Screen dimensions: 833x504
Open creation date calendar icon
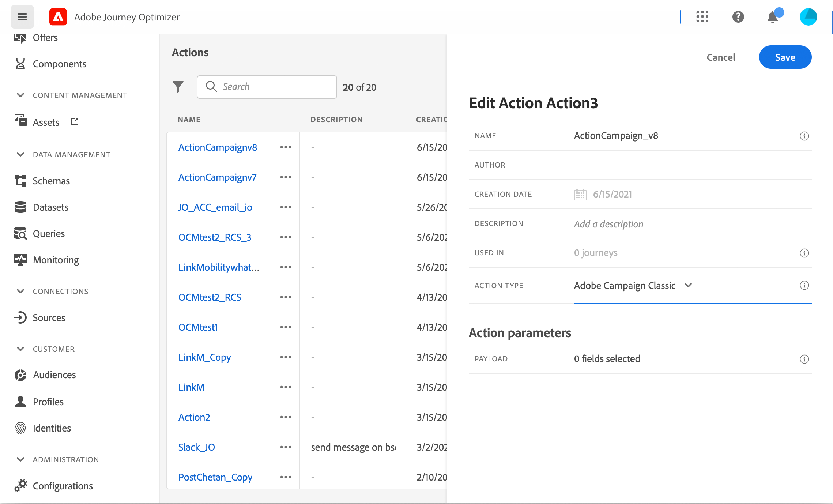[x=580, y=195]
